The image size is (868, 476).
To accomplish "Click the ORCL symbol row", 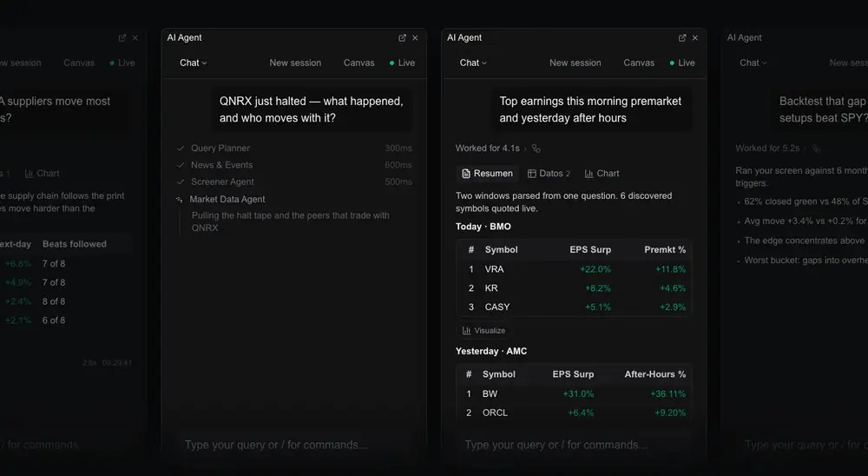I will pos(574,413).
